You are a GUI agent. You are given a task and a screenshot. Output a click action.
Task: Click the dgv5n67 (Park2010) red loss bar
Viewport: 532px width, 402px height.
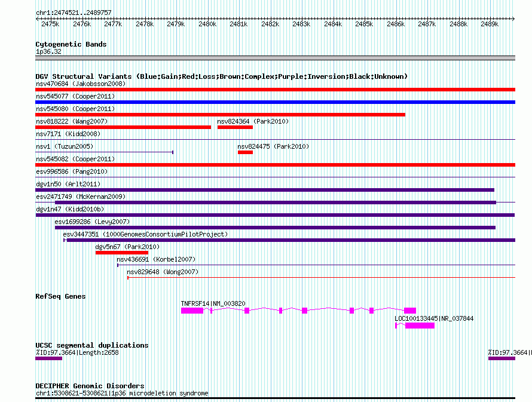[122, 253]
